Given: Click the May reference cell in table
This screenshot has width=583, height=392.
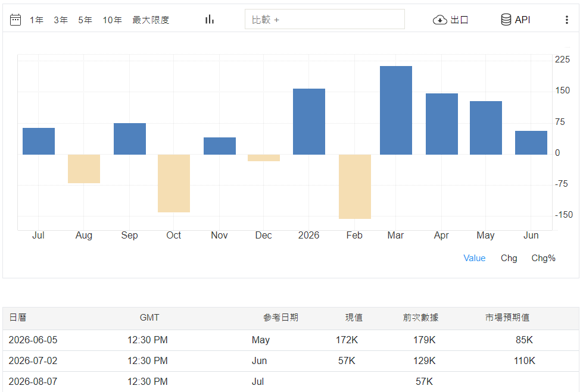Looking at the screenshot, I should pyautogui.click(x=261, y=340).
